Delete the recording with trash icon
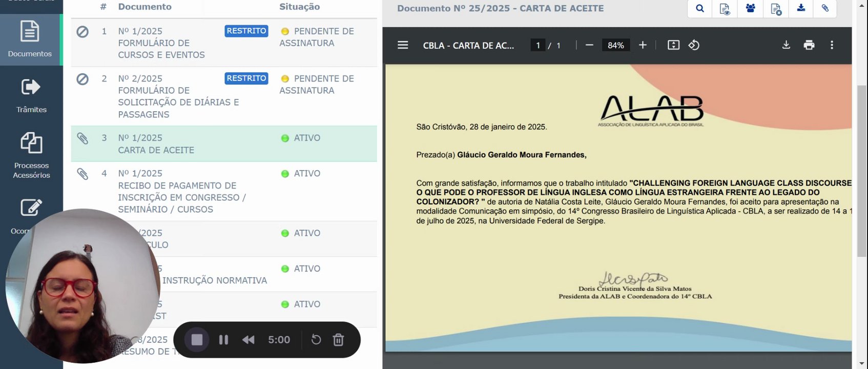Viewport: 868px width, 369px height. tap(338, 339)
